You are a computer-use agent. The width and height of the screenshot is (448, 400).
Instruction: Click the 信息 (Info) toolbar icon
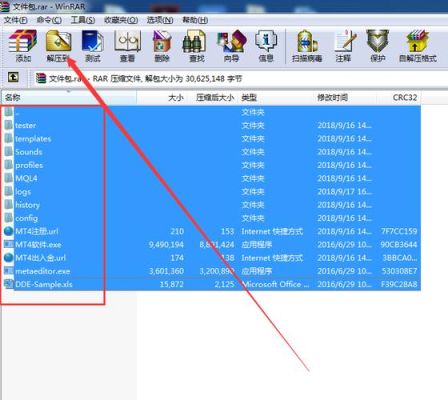(x=266, y=41)
